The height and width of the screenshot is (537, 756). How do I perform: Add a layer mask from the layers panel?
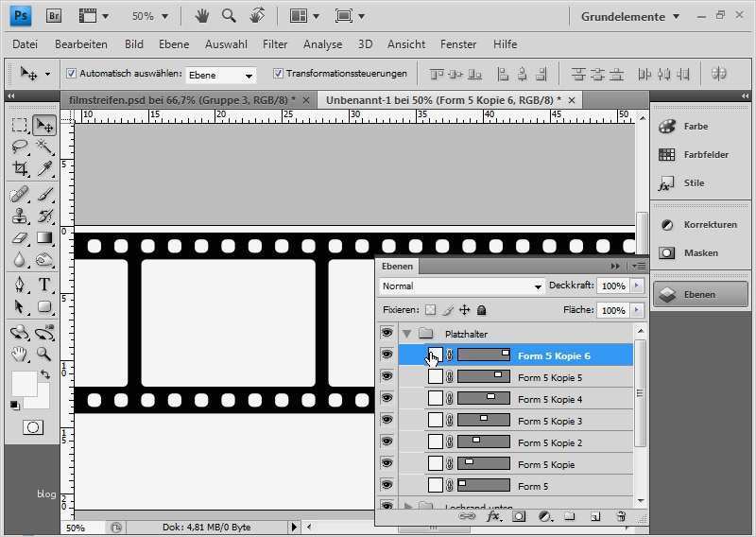tap(519, 517)
